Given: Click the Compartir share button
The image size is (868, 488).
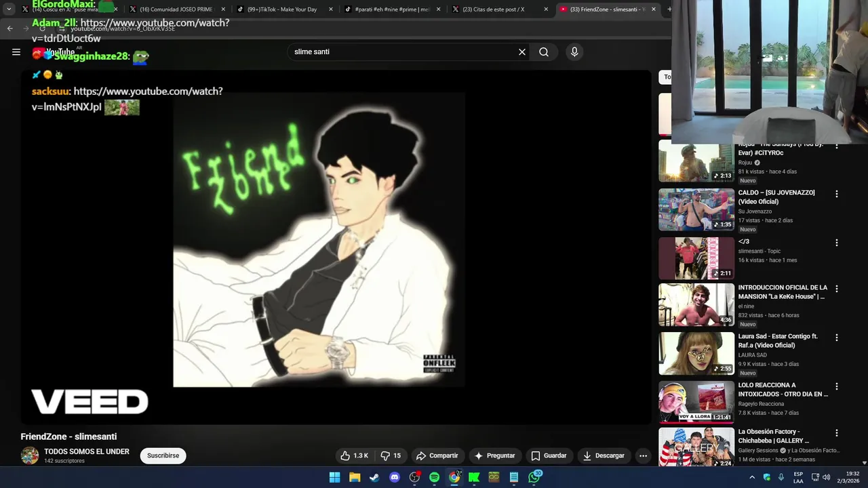Looking at the screenshot, I should [437, 455].
